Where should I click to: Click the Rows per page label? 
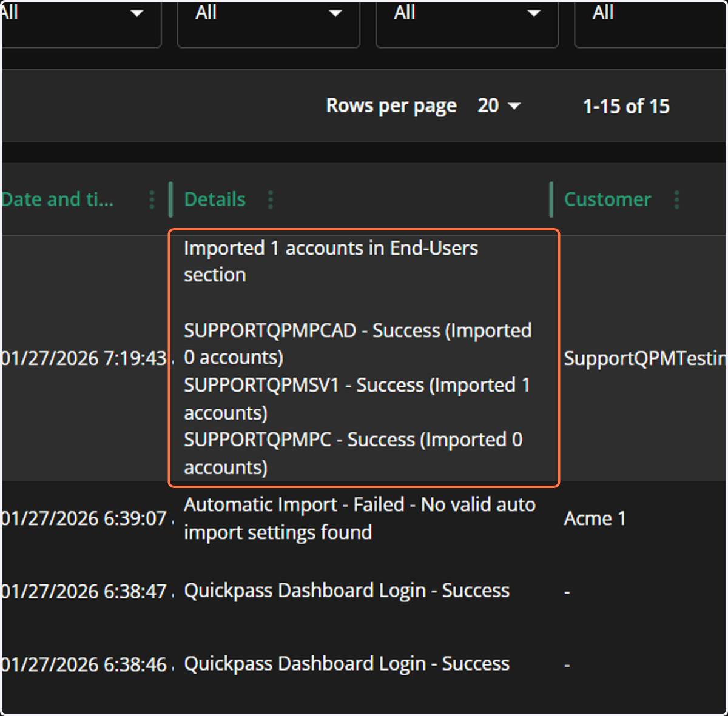[391, 106]
